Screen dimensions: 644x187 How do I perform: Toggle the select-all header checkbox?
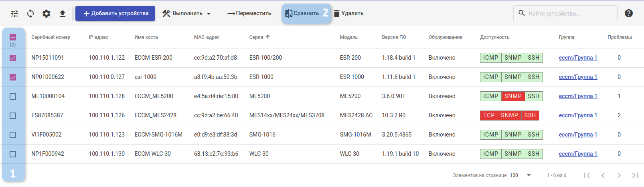point(13,37)
